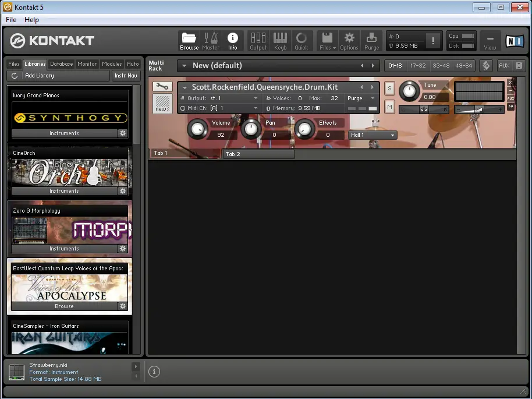
Task: Open the Multi Rack preset dropdown arrow
Action: point(184,66)
